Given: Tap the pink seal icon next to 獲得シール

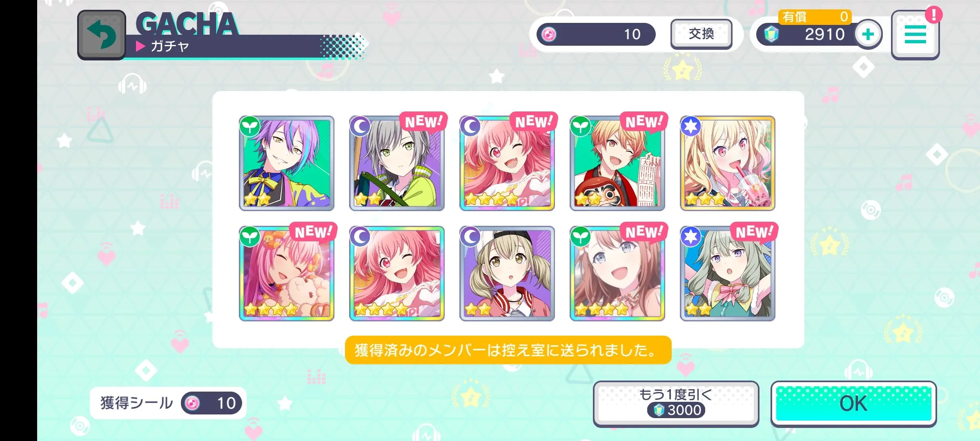Looking at the screenshot, I should [x=192, y=403].
